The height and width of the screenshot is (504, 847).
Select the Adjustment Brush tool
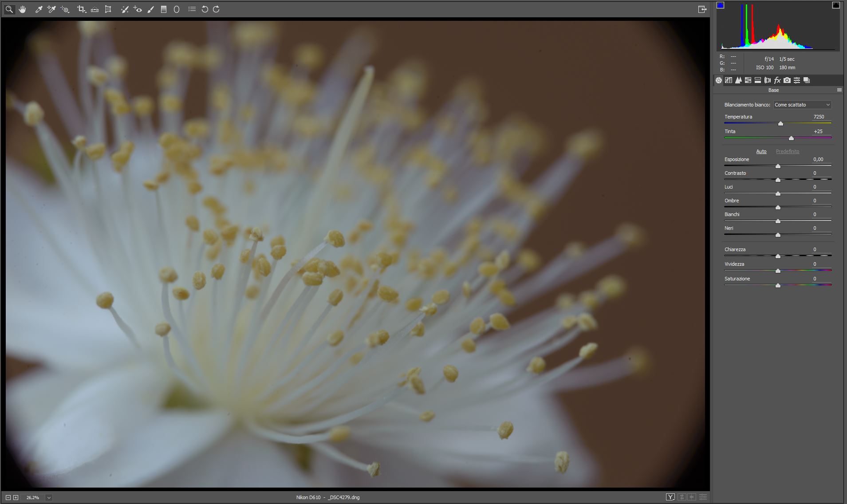151,9
